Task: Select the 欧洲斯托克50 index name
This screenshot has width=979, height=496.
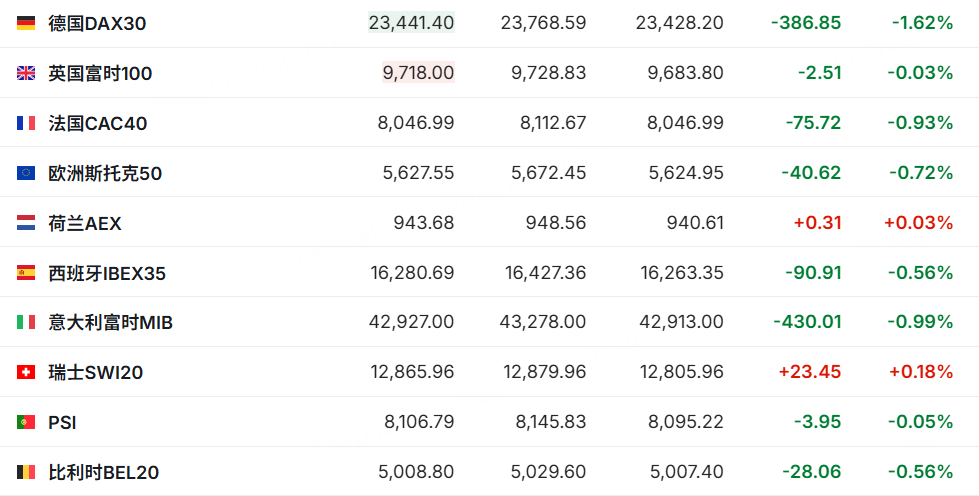Action: click(105, 173)
